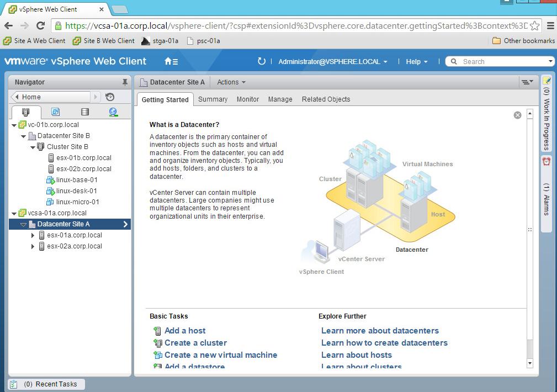The image size is (557, 392).
Task: Collapse the vc-01b.corp.local tree node
Action: click(x=14, y=125)
